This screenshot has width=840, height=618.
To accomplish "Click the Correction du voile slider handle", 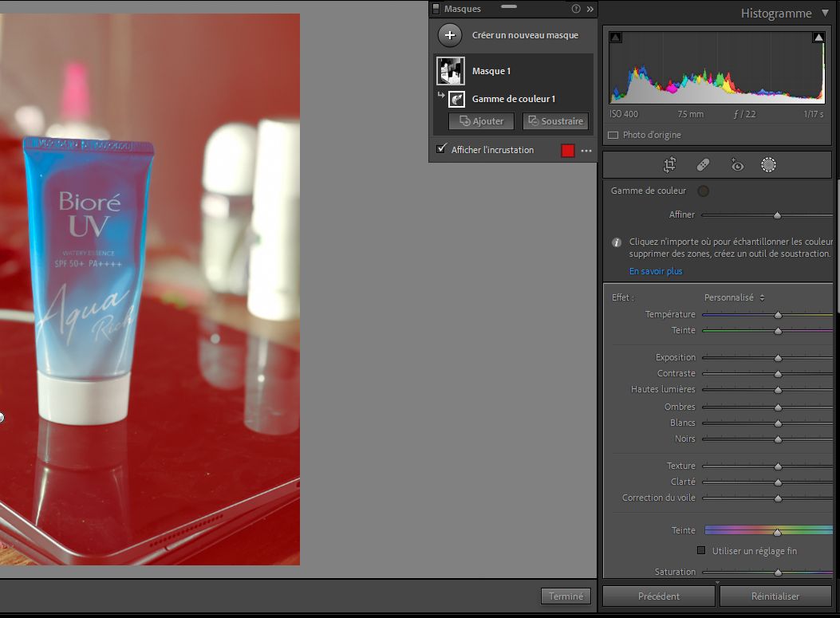I will [778, 498].
